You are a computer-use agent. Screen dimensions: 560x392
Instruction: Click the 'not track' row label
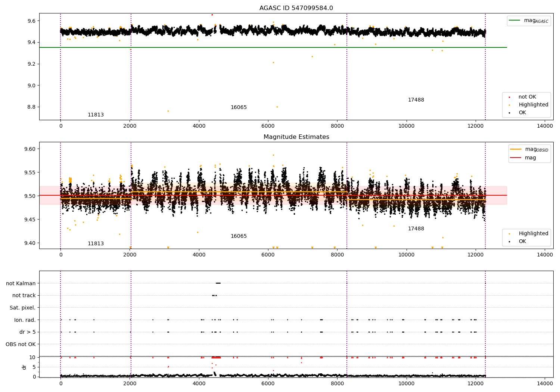[x=24, y=296]
